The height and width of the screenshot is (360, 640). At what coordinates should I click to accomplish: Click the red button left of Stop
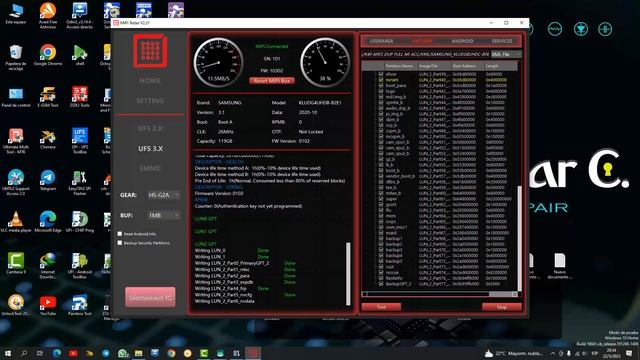point(381,307)
